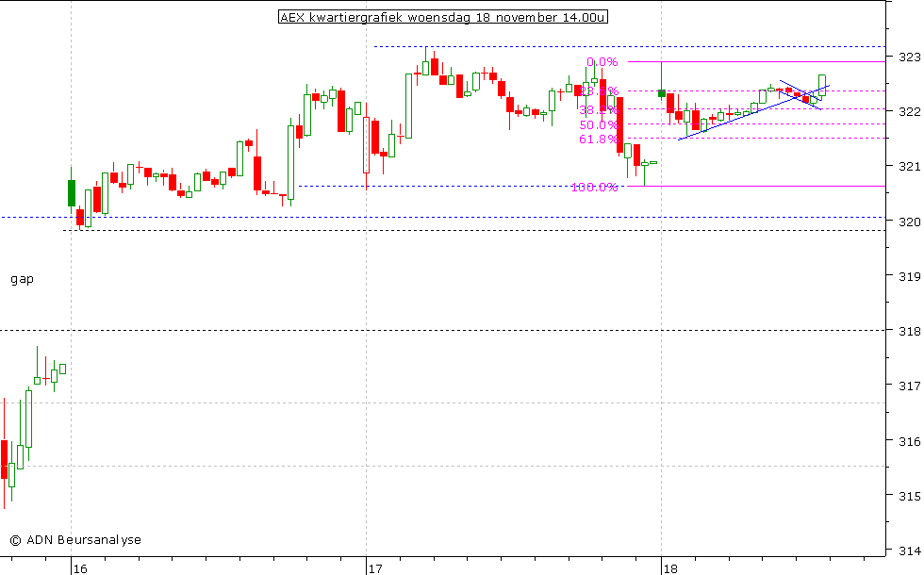Click the '50.0%' Fibonacci label
Viewport: 924px width, 575px height.
point(598,124)
